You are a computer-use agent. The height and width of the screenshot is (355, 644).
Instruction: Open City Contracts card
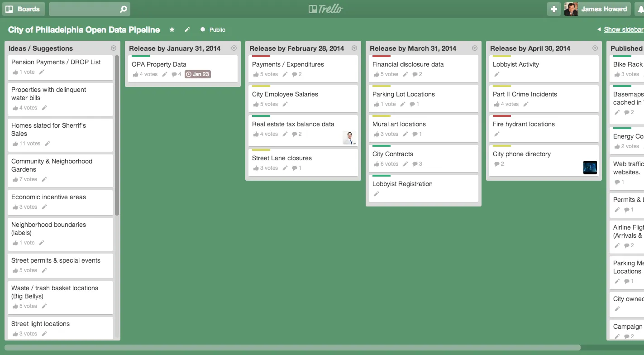tap(424, 158)
